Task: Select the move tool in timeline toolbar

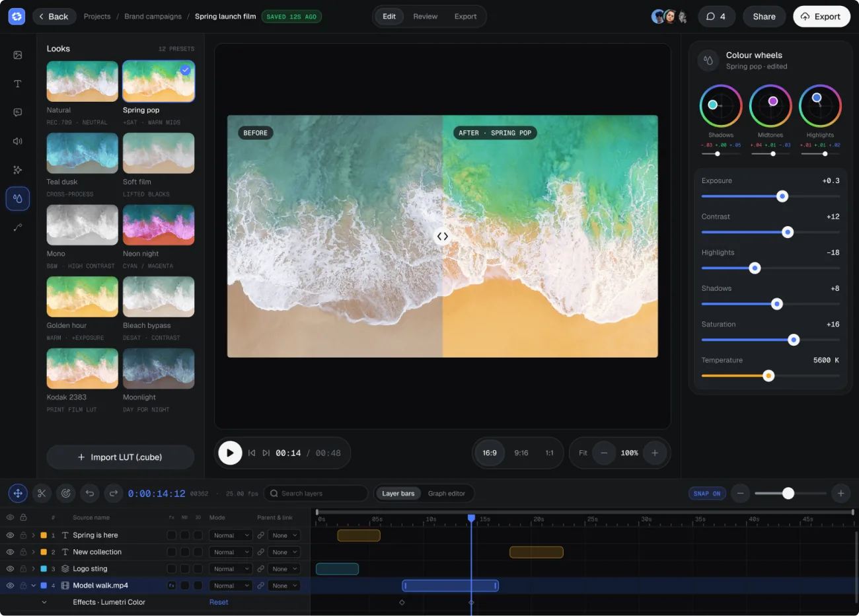Action: click(x=18, y=493)
